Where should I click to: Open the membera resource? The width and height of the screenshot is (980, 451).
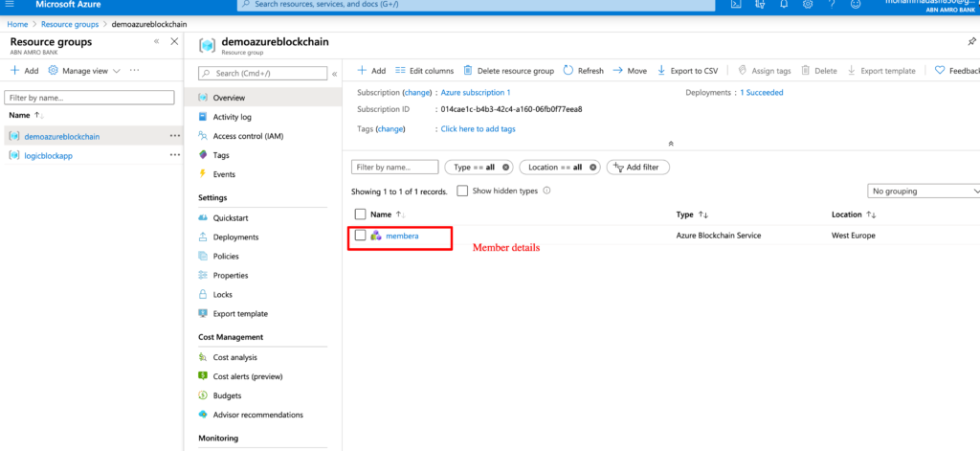coord(402,236)
